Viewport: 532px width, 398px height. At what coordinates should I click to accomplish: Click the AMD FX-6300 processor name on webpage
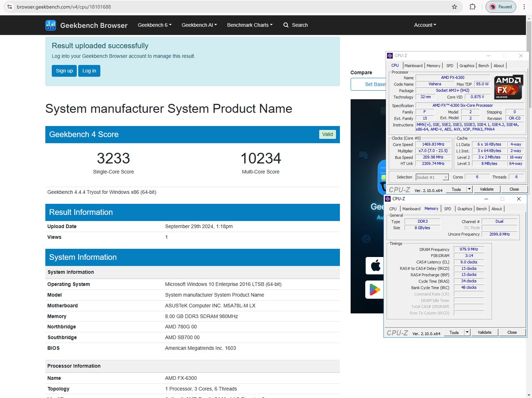[x=181, y=378]
